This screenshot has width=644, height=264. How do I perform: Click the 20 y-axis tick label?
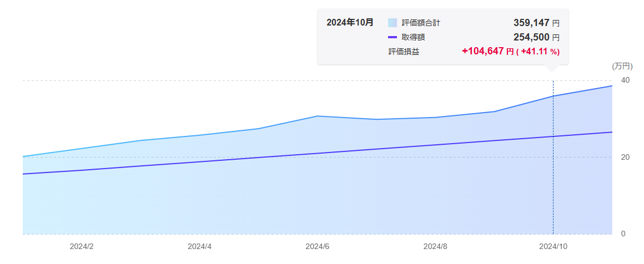pos(625,157)
